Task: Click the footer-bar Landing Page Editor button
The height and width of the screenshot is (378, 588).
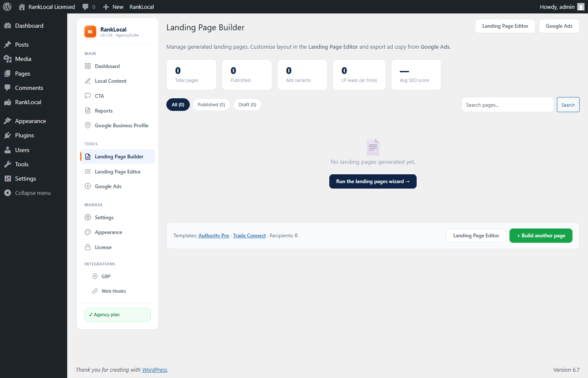Action: [476, 236]
